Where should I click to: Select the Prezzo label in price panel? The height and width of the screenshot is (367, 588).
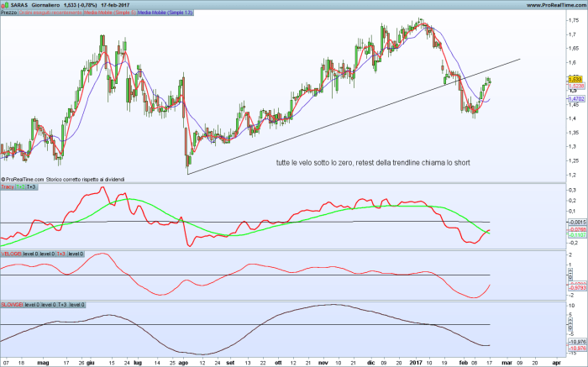pyautogui.click(x=8, y=14)
